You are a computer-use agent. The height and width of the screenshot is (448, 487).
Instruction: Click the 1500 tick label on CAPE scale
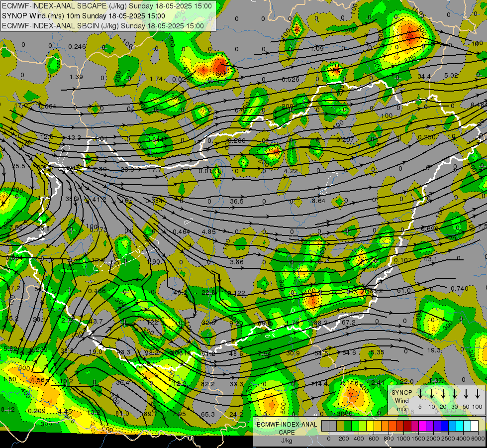point(418,439)
